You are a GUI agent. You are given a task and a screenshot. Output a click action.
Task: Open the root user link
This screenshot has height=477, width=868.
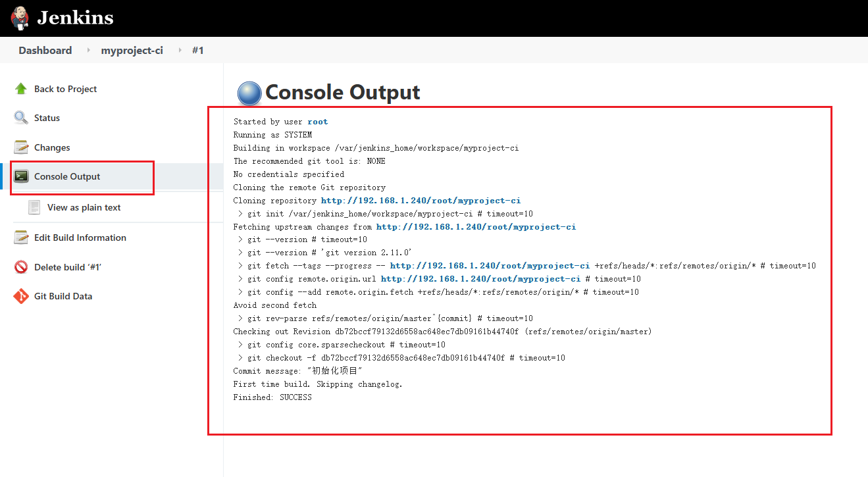(x=317, y=122)
